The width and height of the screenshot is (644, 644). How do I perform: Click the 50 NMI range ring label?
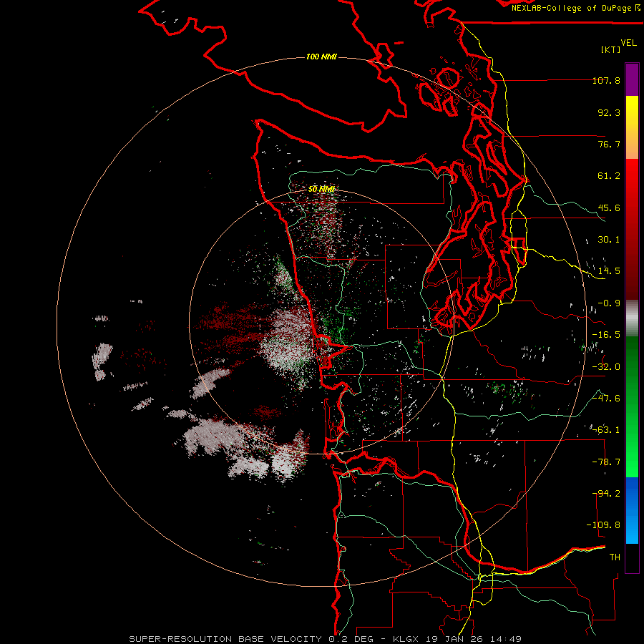point(321,189)
